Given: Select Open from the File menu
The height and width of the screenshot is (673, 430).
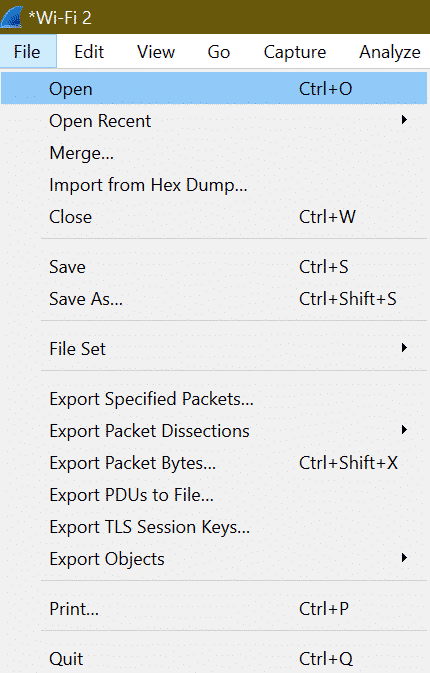Looking at the screenshot, I should point(214,88).
